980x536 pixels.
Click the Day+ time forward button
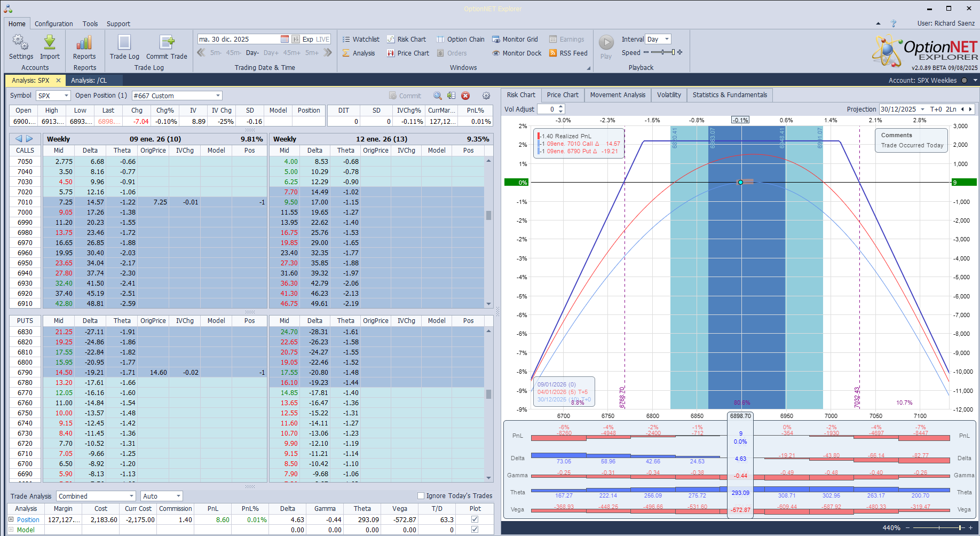(x=271, y=53)
